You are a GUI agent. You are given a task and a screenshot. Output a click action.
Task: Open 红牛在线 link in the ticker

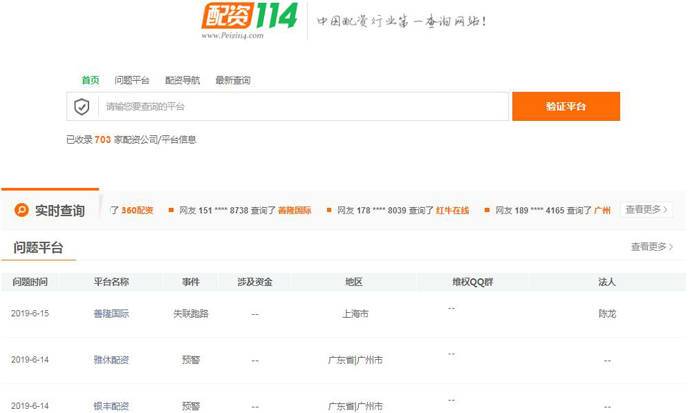coord(452,210)
